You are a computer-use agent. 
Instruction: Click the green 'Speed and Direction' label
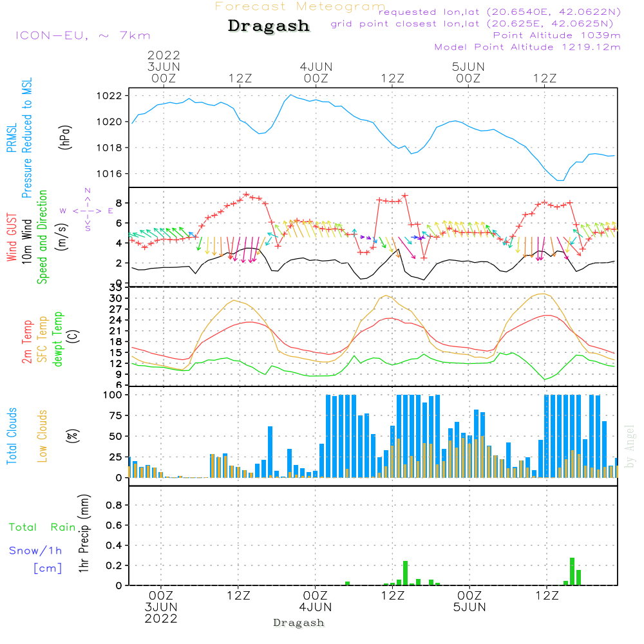click(42, 237)
